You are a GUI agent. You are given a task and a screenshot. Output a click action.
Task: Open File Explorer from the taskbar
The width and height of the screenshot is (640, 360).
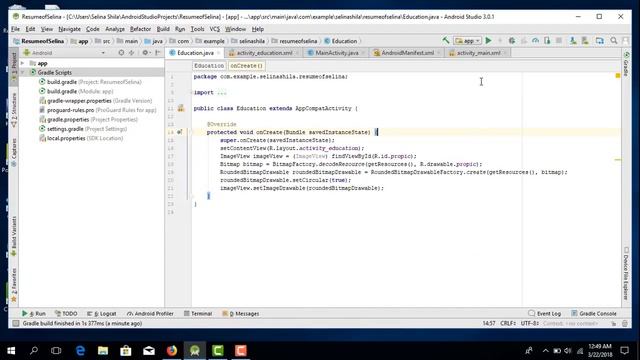click(x=103, y=351)
